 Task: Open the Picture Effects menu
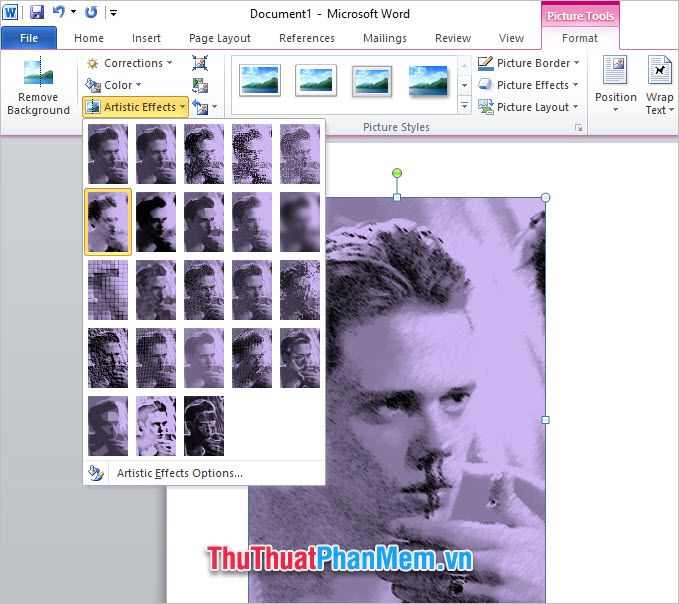coord(530,85)
